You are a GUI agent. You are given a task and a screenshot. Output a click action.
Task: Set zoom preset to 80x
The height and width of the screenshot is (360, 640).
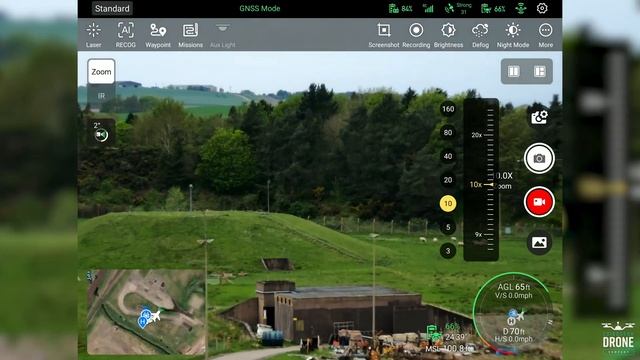(448, 133)
